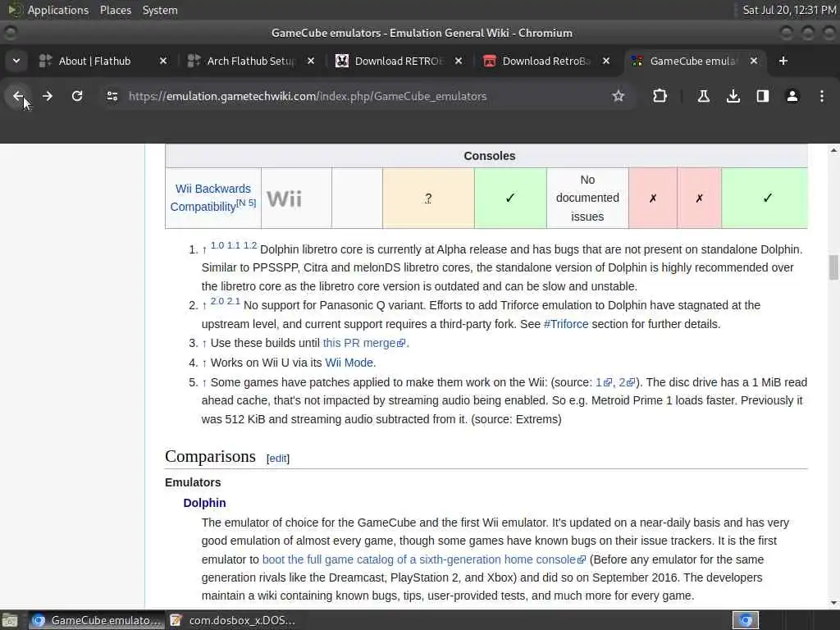Open Wii Backwards Compatibility link
Viewport: 840px width, 630px height.
[210, 198]
